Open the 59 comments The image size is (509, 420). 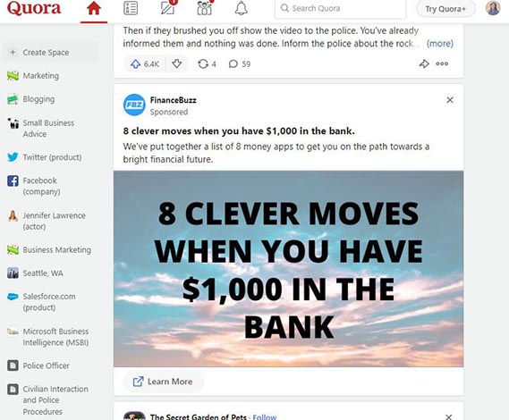(240, 63)
